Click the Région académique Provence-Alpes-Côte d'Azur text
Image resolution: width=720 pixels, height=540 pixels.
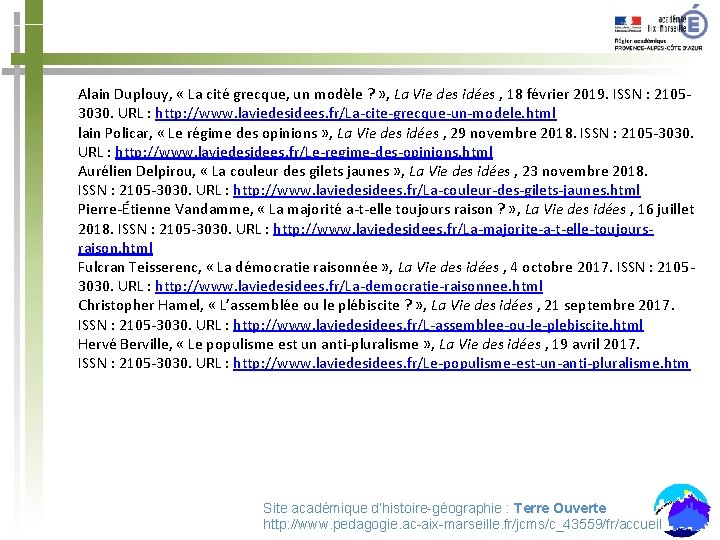pos(658,45)
